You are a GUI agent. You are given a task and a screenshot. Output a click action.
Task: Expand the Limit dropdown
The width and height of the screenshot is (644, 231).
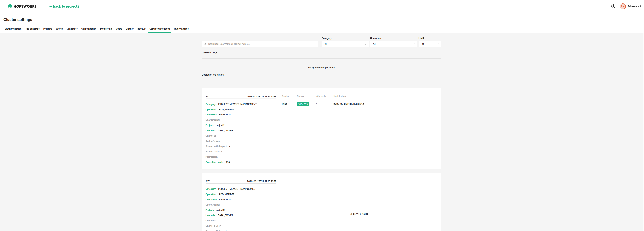point(430,44)
